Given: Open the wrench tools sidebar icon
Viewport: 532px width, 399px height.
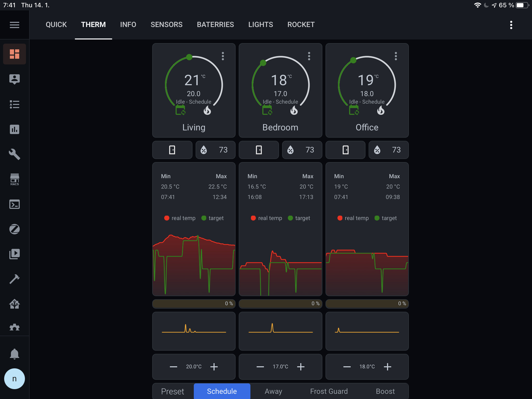Looking at the screenshot, I should pyautogui.click(x=15, y=154).
